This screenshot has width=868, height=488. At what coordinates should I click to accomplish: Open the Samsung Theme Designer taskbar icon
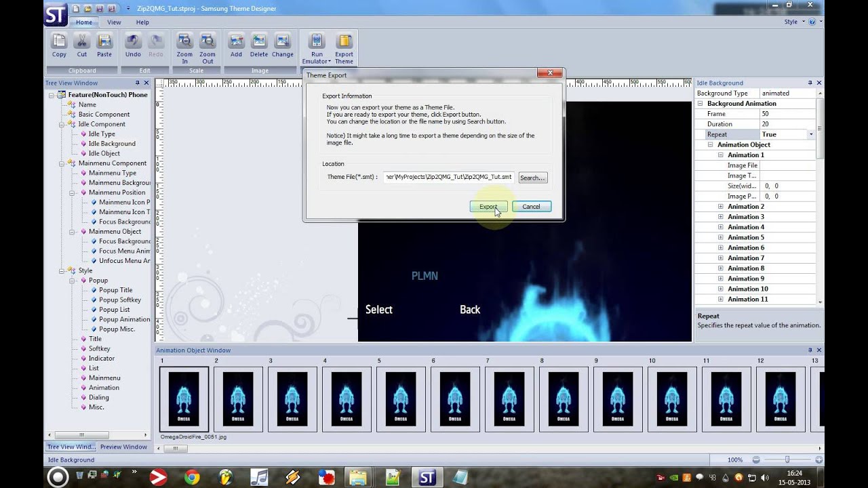427,477
